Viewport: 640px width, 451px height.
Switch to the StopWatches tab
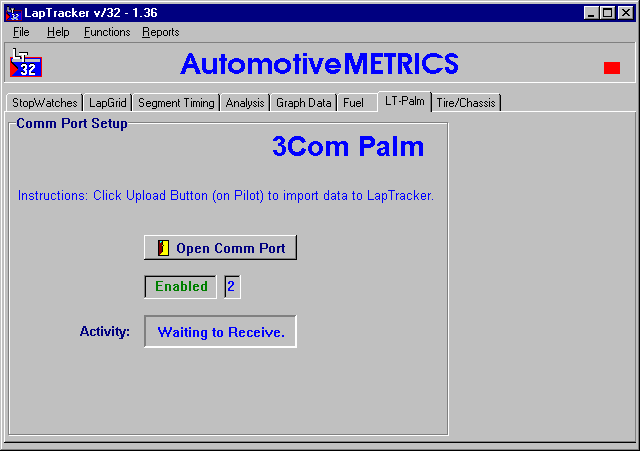pyautogui.click(x=44, y=103)
